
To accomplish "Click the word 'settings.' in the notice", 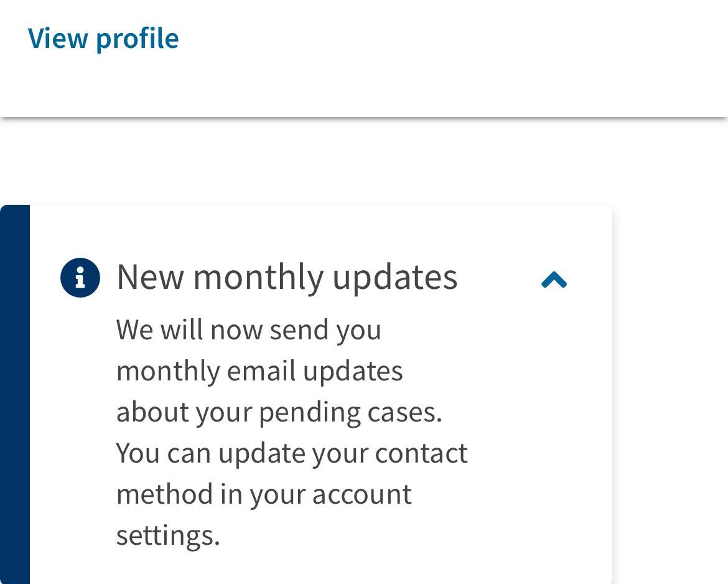I will tap(167, 535).
